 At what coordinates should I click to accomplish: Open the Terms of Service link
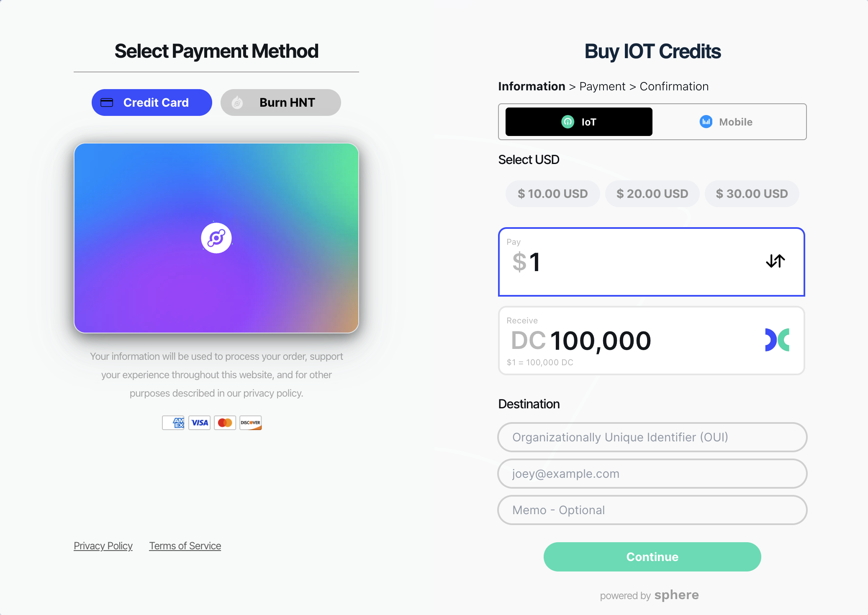pyautogui.click(x=185, y=546)
